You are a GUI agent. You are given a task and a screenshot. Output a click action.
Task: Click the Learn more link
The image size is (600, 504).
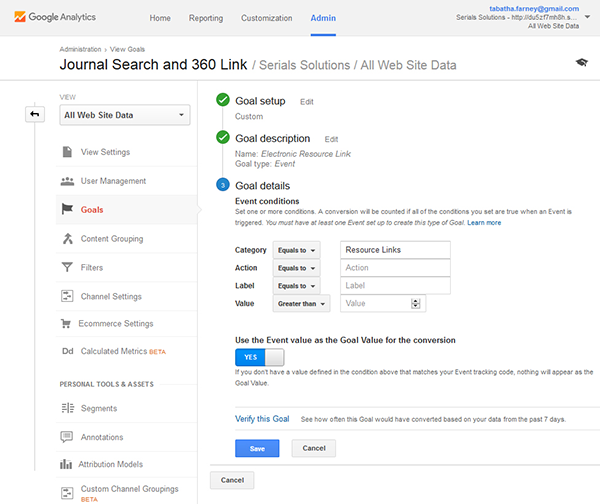(484, 223)
